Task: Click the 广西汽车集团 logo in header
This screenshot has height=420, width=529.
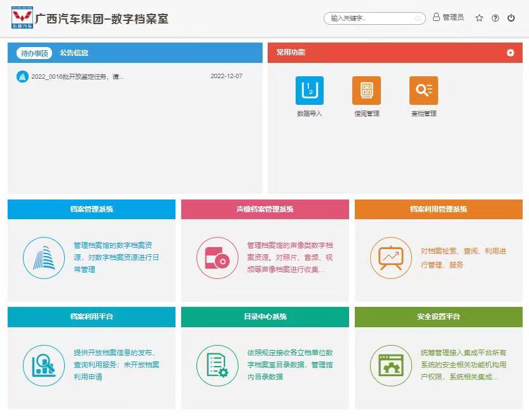Action: [x=24, y=18]
